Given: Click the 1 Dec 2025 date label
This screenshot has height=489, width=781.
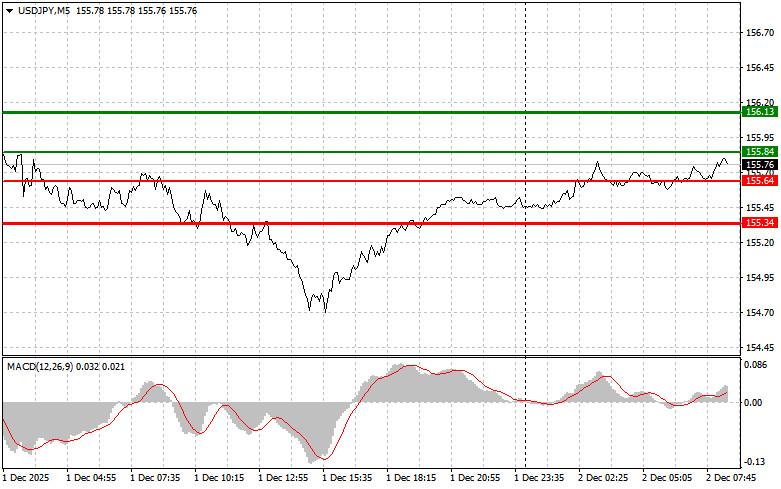Looking at the screenshot, I should point(26,479).
